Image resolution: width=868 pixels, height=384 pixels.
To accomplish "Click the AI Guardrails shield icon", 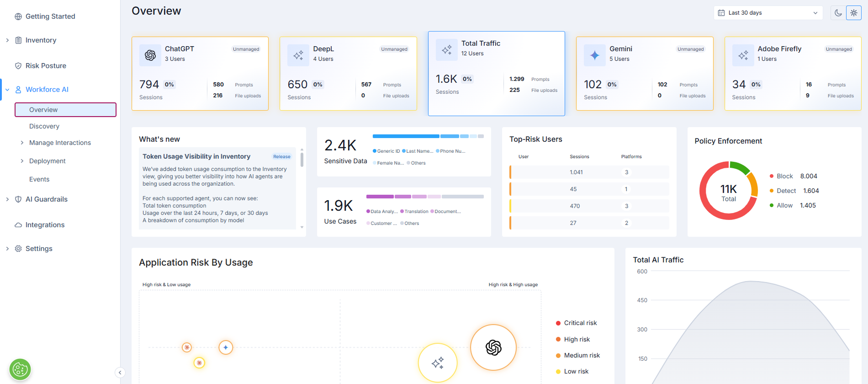I will point(18,199).
